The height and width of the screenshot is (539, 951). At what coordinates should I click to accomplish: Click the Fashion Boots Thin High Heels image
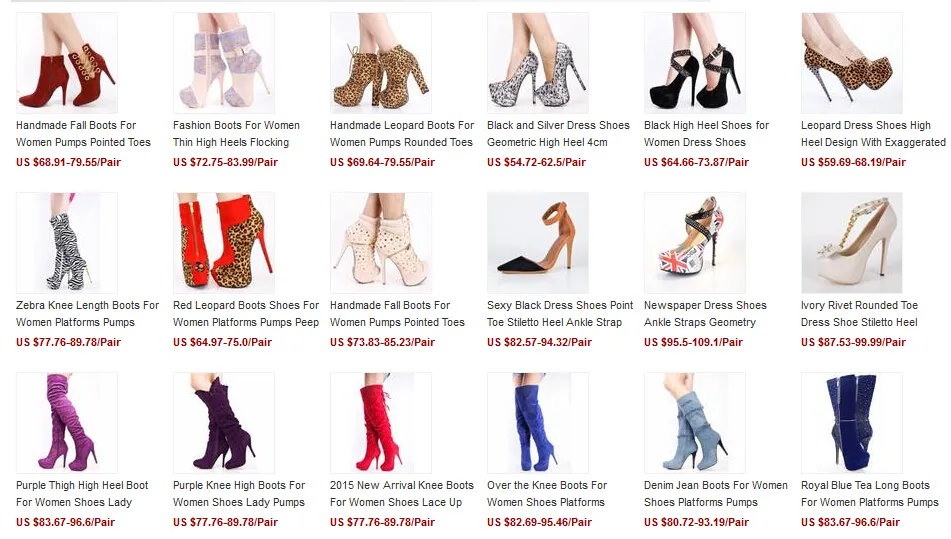pyautogui.click(x=224, y=63)
